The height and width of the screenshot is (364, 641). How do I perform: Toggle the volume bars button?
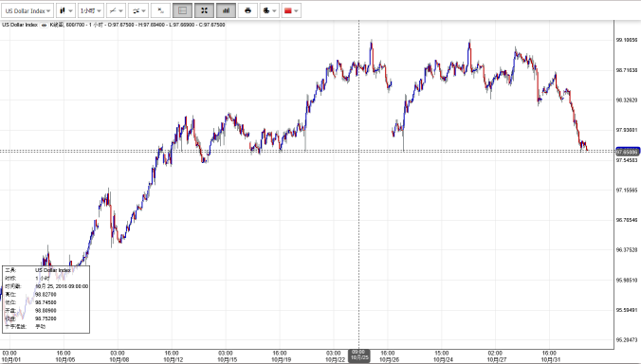(226, 10)
